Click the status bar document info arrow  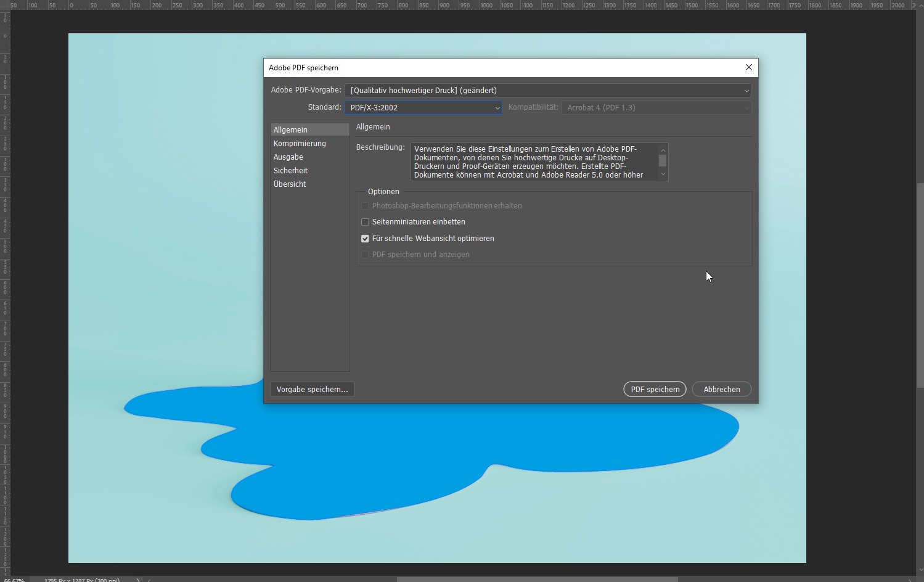pos(138,580)
